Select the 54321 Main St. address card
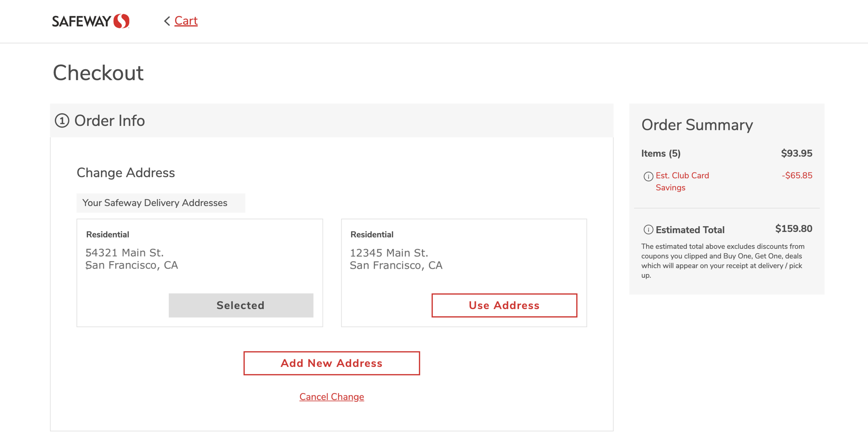 [199, 259]
